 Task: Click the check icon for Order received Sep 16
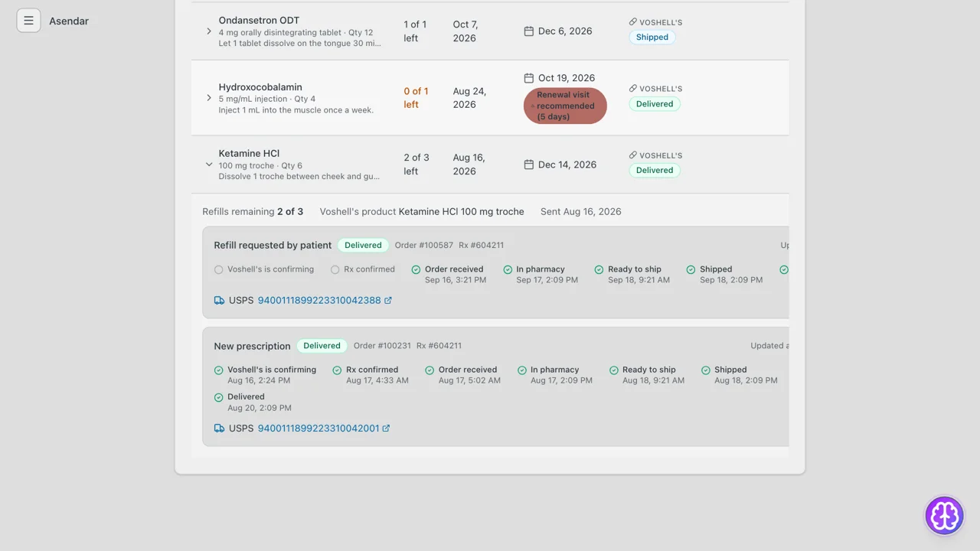416,269
